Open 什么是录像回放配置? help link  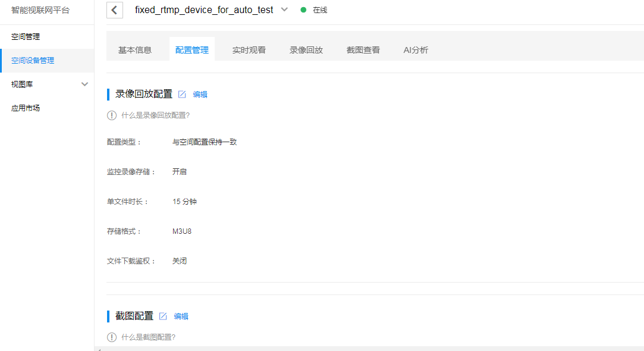pos(155,115)
